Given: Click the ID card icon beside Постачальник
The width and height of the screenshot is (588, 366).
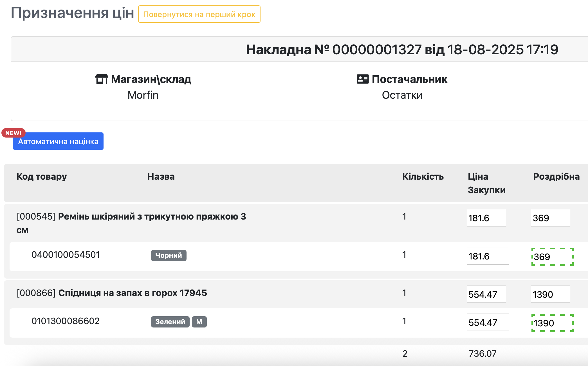Looking at the screenshot, I should click(362, 79).
